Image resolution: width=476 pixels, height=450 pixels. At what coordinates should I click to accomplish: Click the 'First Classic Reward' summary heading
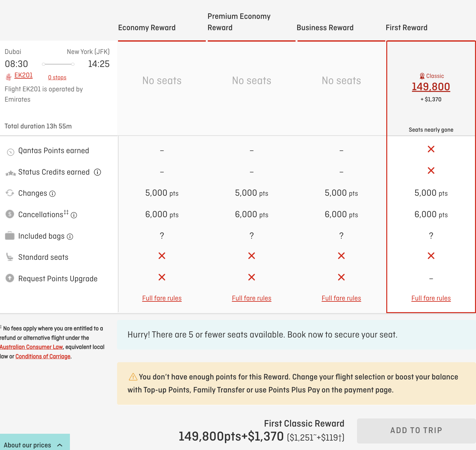click(304, 423)
